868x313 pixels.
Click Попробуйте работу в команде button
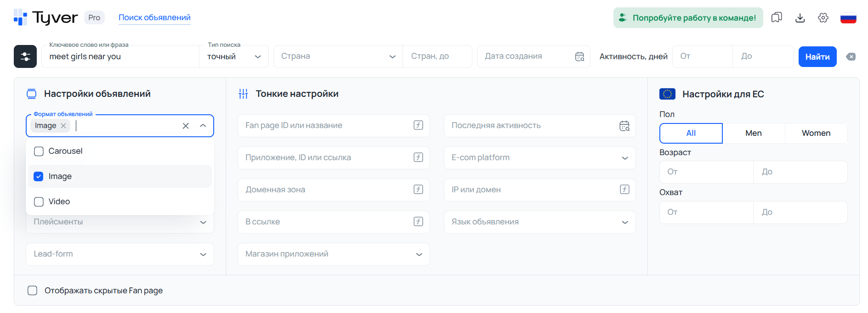click(x=688, y=17)
